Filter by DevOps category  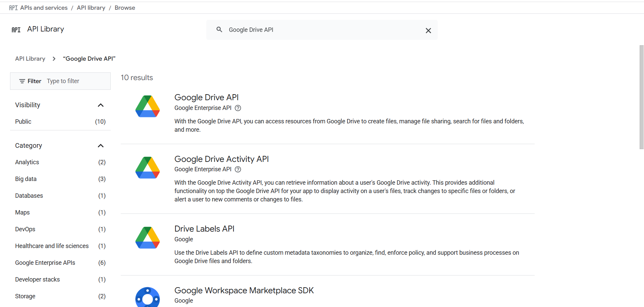60,229
